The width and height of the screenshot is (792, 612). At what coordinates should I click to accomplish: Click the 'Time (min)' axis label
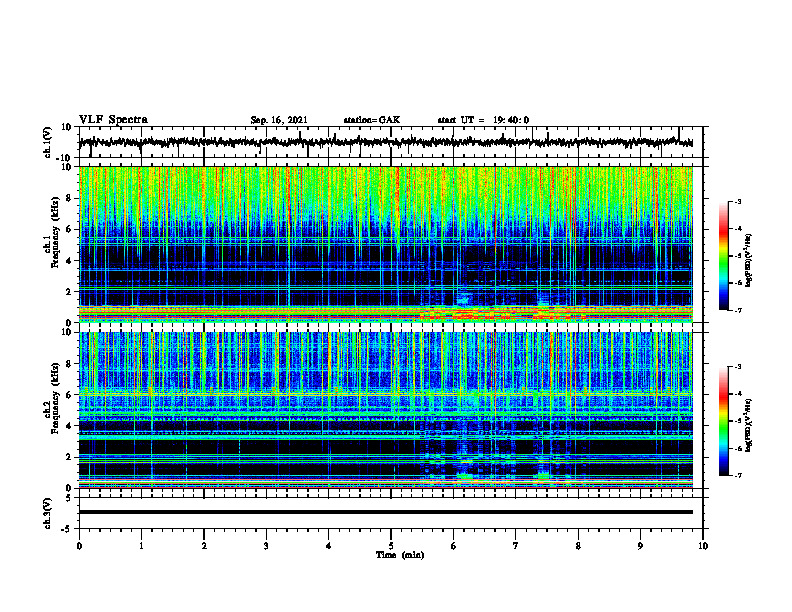(x=400, y=555)
